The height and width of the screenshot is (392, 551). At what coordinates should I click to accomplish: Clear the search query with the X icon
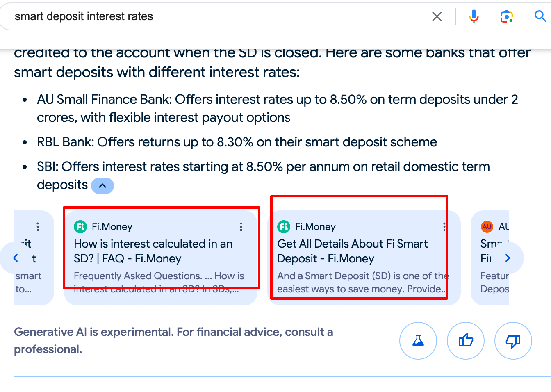[437, 16]
